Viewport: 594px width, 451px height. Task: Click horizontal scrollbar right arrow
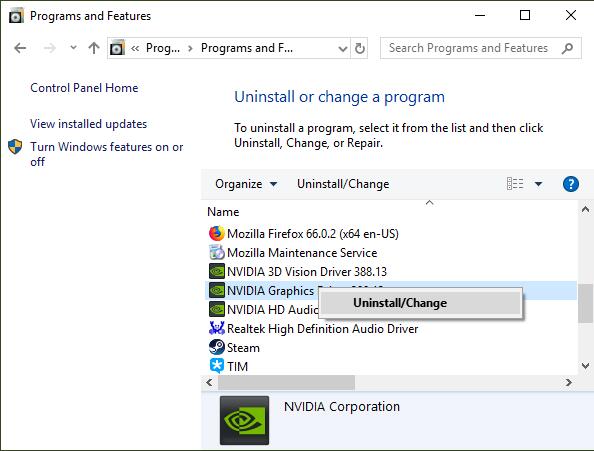pos(568,382)
